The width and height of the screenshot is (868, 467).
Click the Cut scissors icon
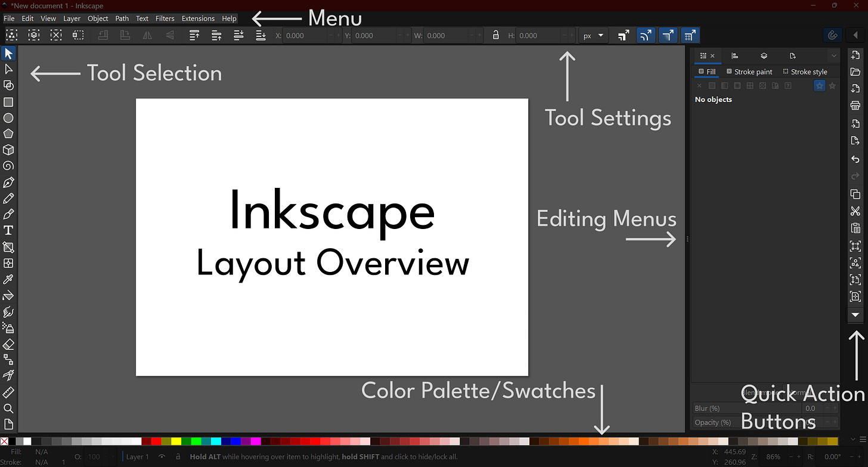point(855,211)
